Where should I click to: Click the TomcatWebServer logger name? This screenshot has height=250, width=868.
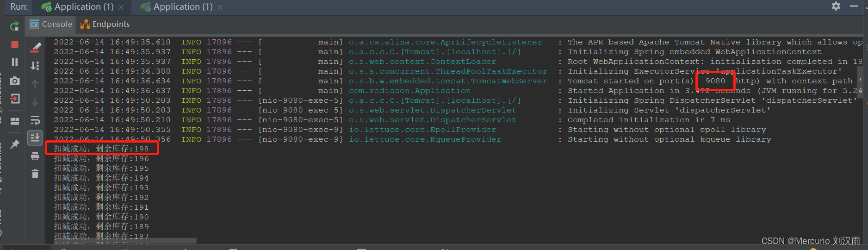(448, 81)
